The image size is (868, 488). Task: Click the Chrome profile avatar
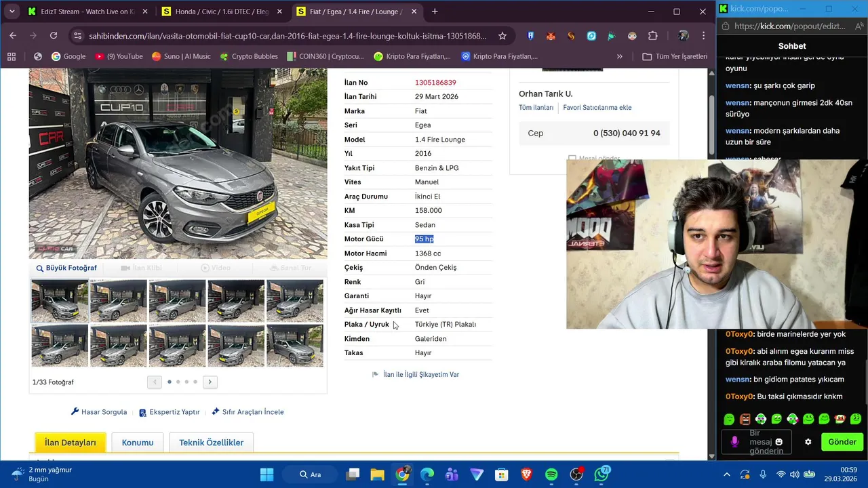point(683,36)
